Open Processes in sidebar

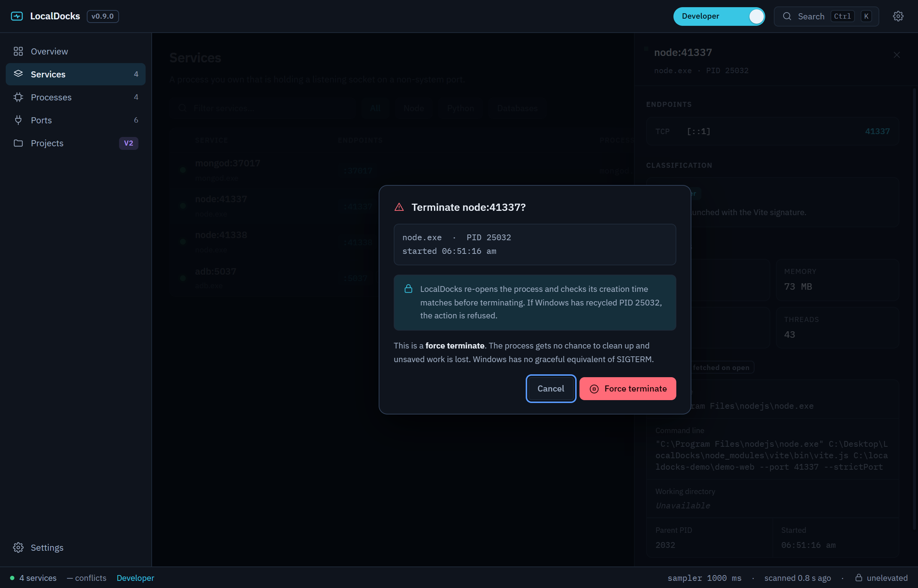[76, 97]
